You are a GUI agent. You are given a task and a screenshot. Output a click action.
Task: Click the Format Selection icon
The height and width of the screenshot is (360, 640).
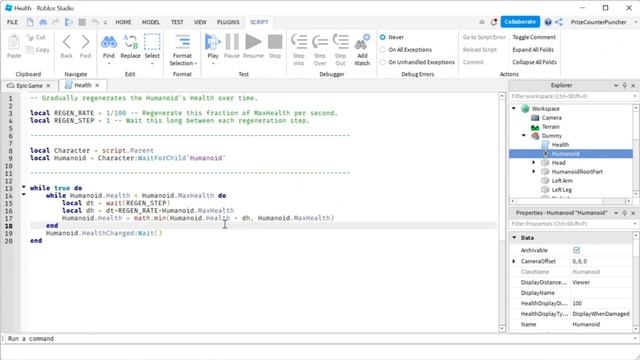pos(182,42)
